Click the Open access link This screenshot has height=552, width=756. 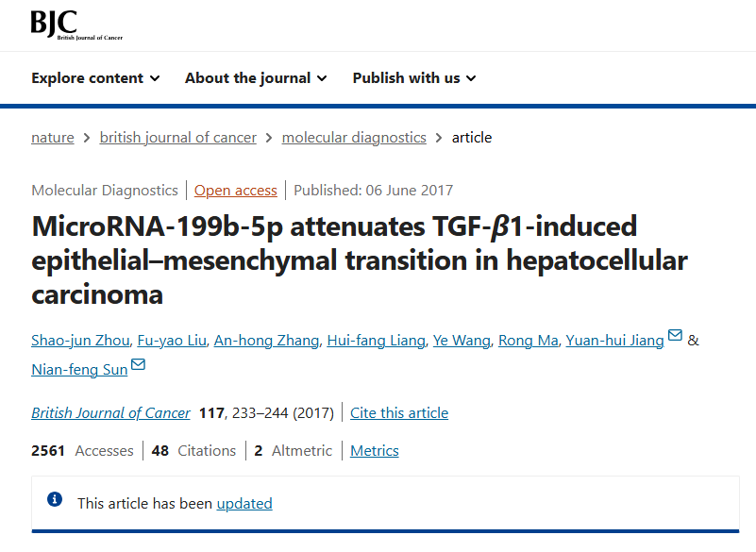(x=236, y=191)
